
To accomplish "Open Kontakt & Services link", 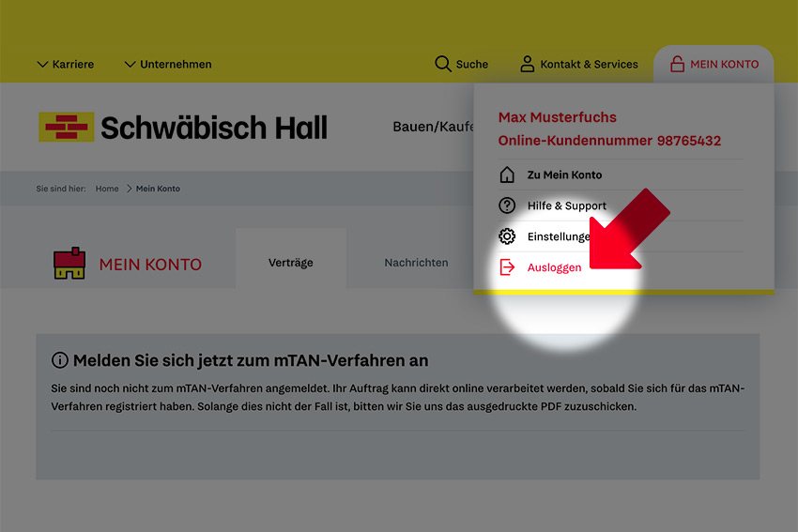I will point(589,65).
